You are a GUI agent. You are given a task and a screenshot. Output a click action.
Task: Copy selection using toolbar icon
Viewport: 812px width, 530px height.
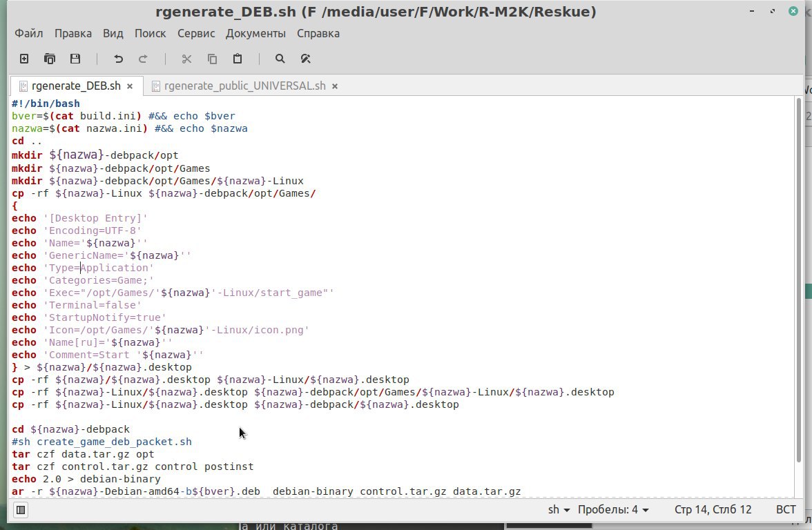click(x=213, y=59)
